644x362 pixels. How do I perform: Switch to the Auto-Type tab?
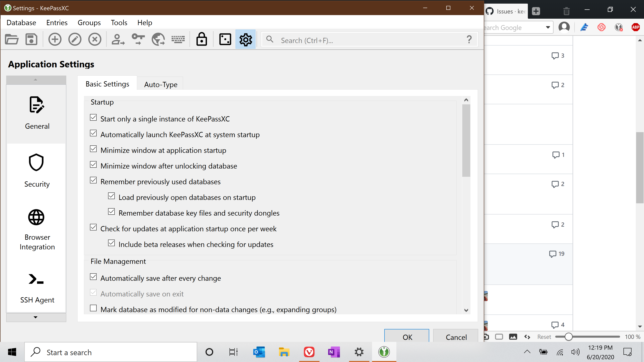(160, 84)
